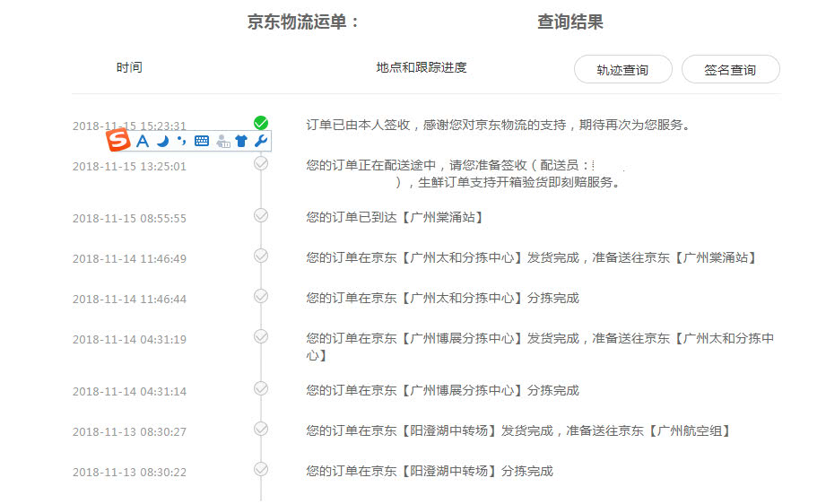
Task: Click timeline marker for 2018-11-14 11:46:49
Action: click(261, 256)
